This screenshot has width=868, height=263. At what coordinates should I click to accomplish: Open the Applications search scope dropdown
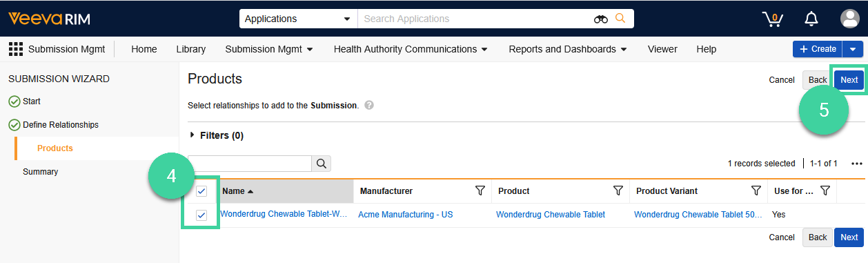coord(298,19)
